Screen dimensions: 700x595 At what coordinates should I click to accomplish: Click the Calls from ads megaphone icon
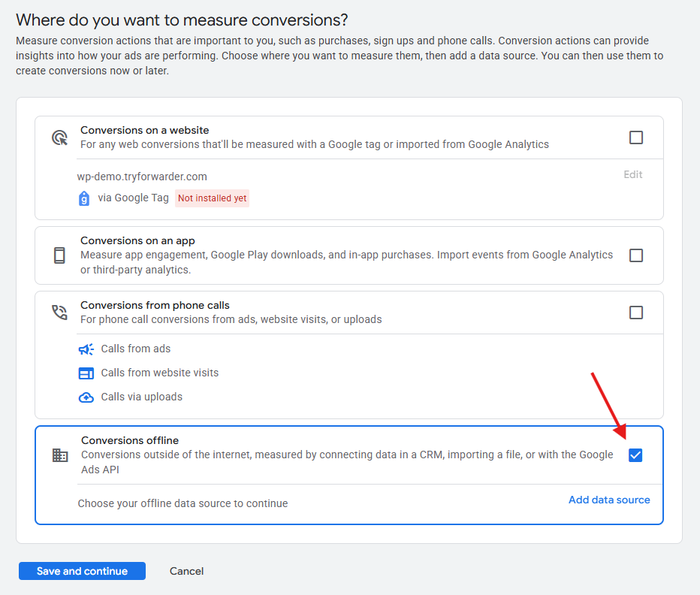point(86,349)
